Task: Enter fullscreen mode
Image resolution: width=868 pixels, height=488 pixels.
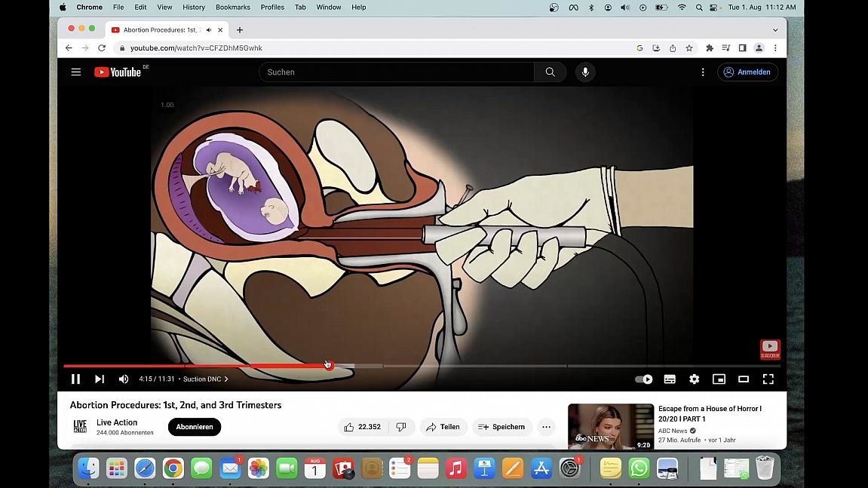Action: 768,379
